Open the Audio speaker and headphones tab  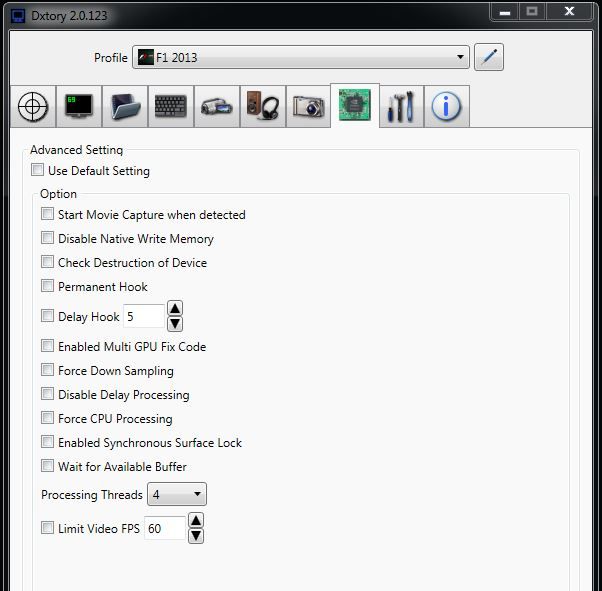point(263,106)
